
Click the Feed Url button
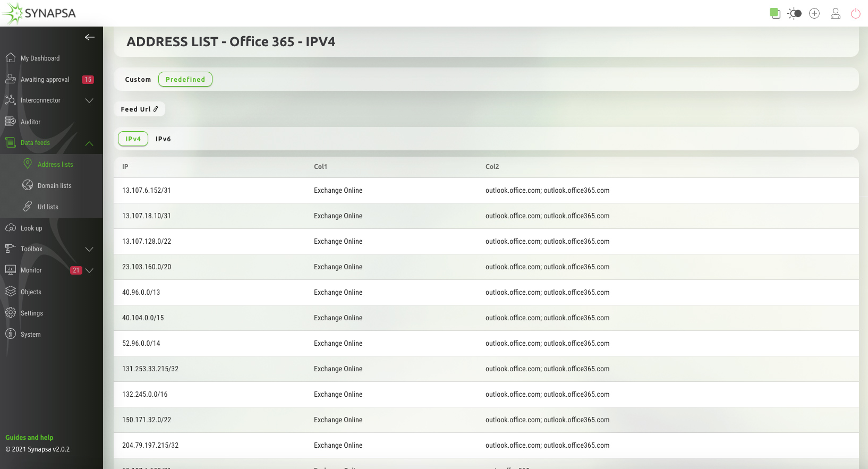(139, 109)
